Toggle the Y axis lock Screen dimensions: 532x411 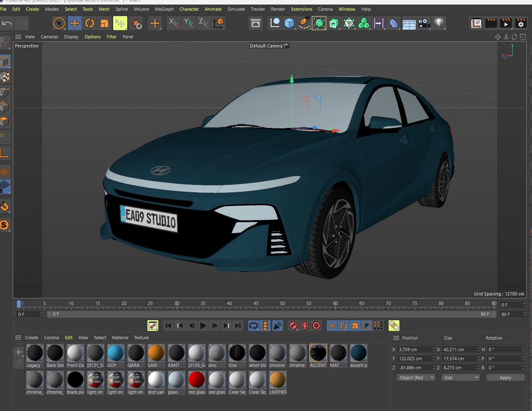pos(188,24)
